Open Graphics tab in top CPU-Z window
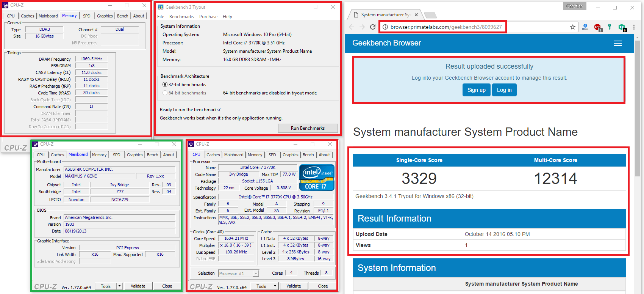 (105, 16)
